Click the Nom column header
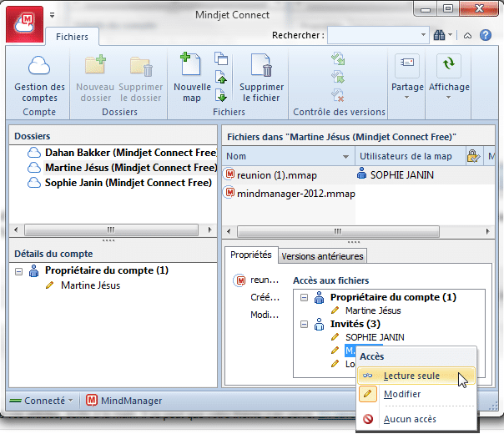Screen dimensions: 504x434 tap(289, 156)
